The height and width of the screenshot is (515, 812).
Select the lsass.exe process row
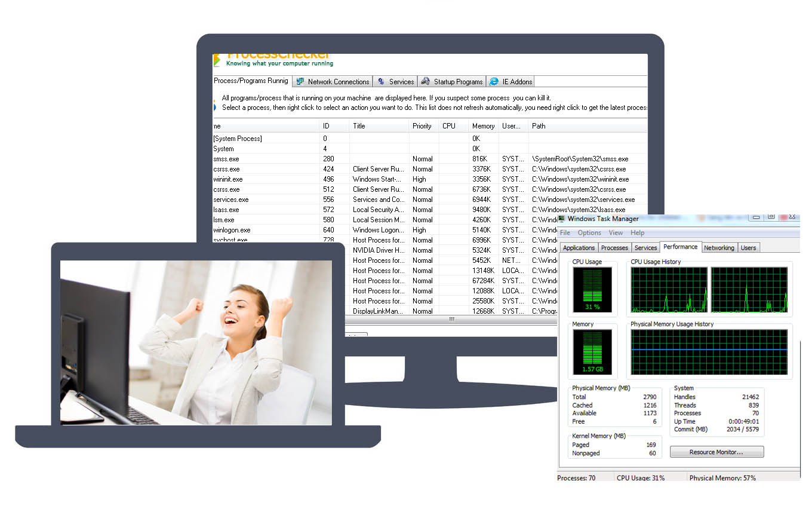tap(430, 210)
